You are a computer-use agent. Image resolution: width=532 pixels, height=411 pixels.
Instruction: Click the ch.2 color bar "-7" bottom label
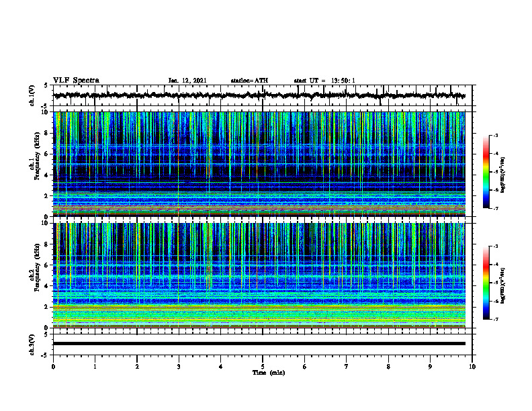coord(496,319)
